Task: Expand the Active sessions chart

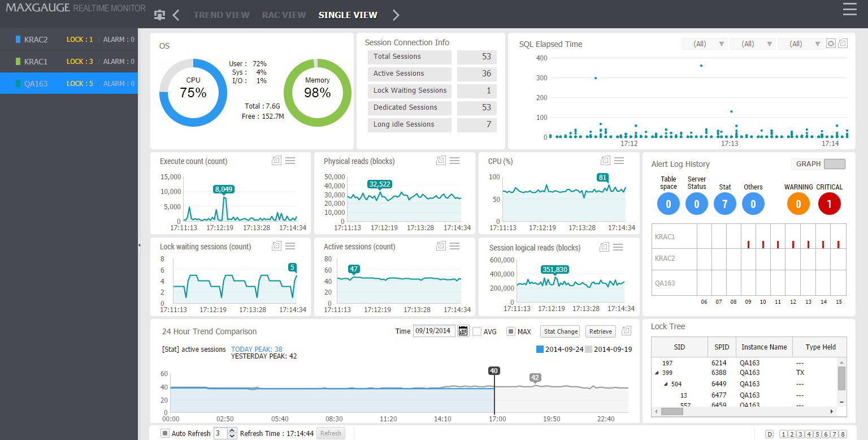Action: [441, 246]
